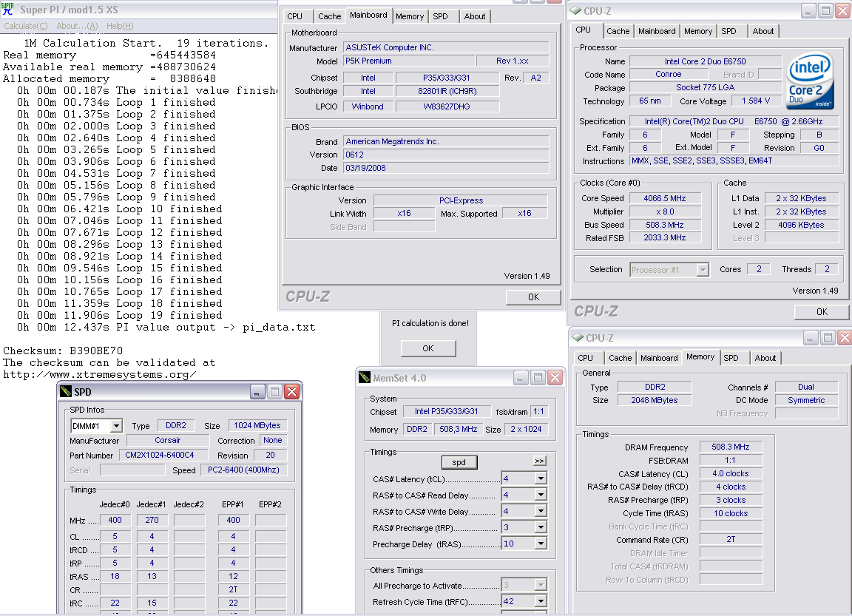Screen dimensions: 852x616
Task: Open the Processor #1 selection dropdown
Action: [703, 269]
